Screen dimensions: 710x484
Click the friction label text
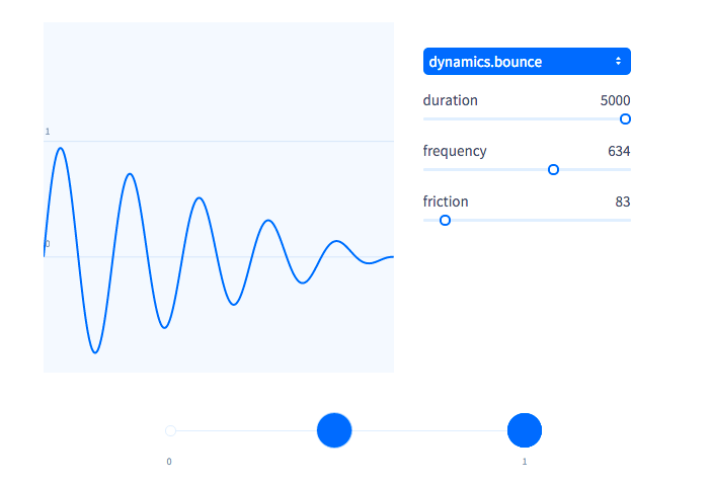tap(446, 202)
